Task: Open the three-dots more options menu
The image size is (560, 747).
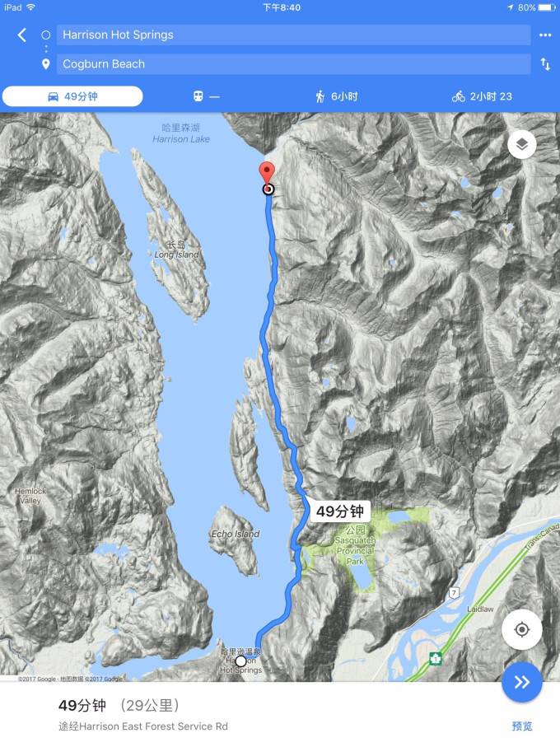Action: coord(544,35)
